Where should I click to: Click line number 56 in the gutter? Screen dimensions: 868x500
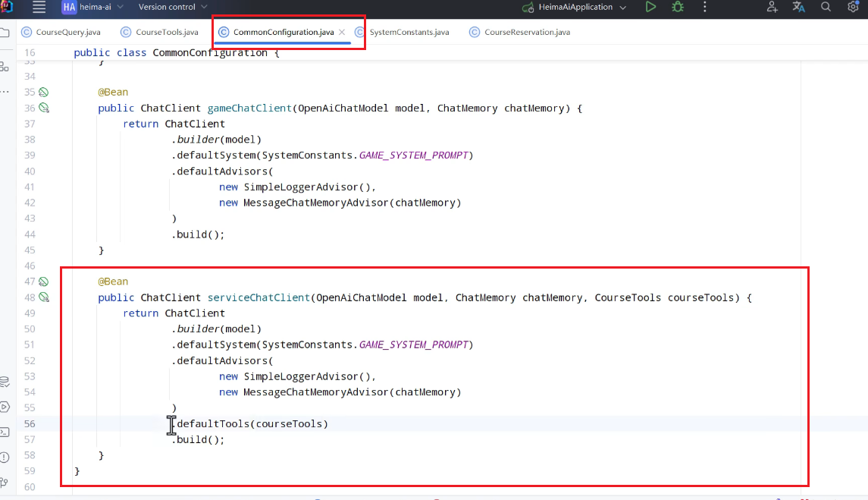pyautogui.click(x=30, y=424)
